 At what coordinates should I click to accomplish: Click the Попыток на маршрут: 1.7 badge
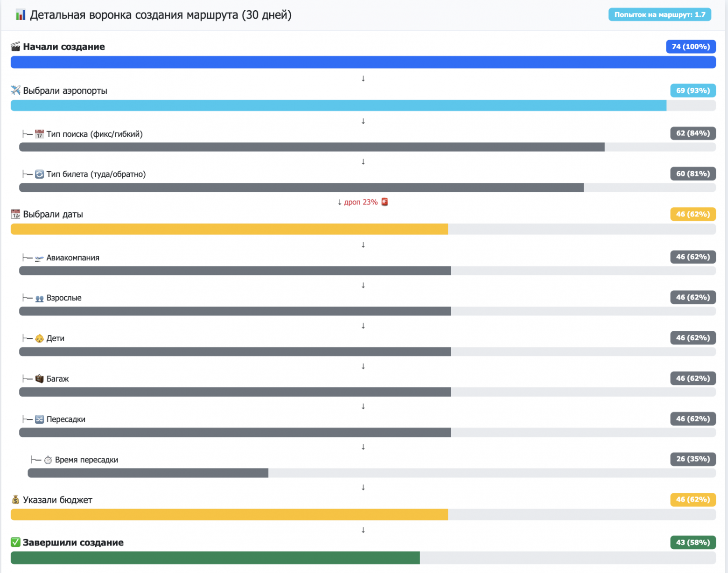point(660,14)
